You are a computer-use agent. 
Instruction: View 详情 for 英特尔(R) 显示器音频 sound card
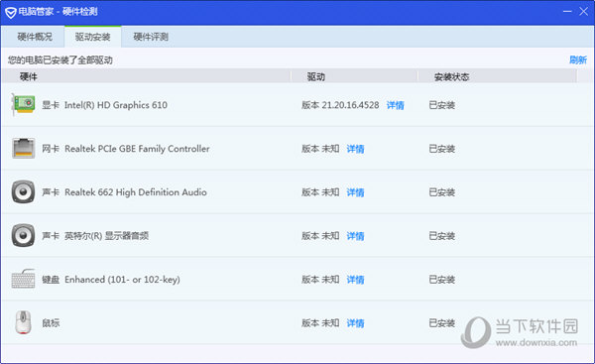coord(355,236)
